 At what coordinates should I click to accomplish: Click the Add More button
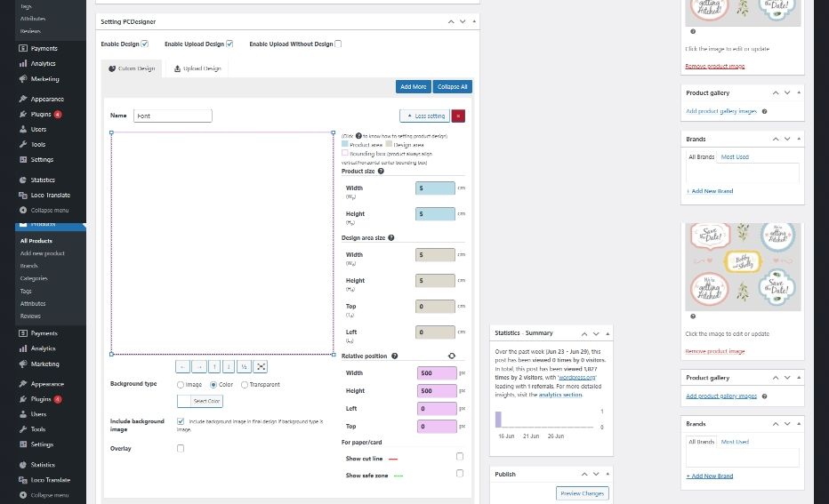tap(413, 86)
